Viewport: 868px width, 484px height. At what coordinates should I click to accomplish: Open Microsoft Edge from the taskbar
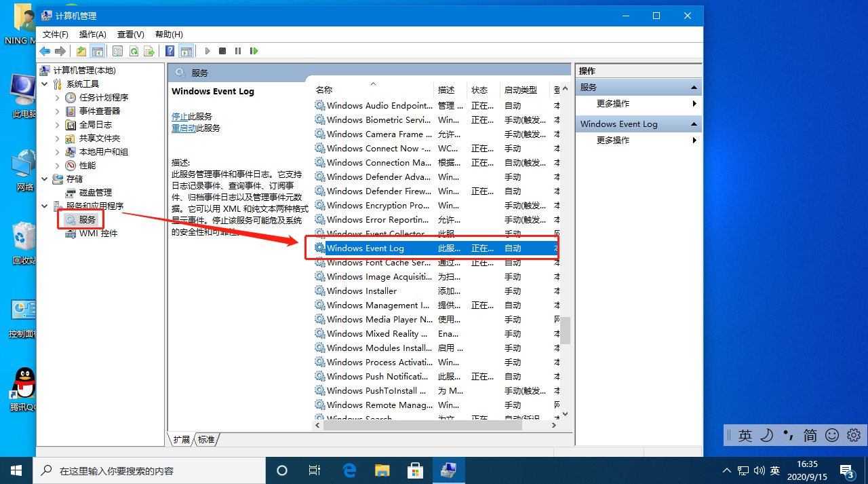pos(349,470)
